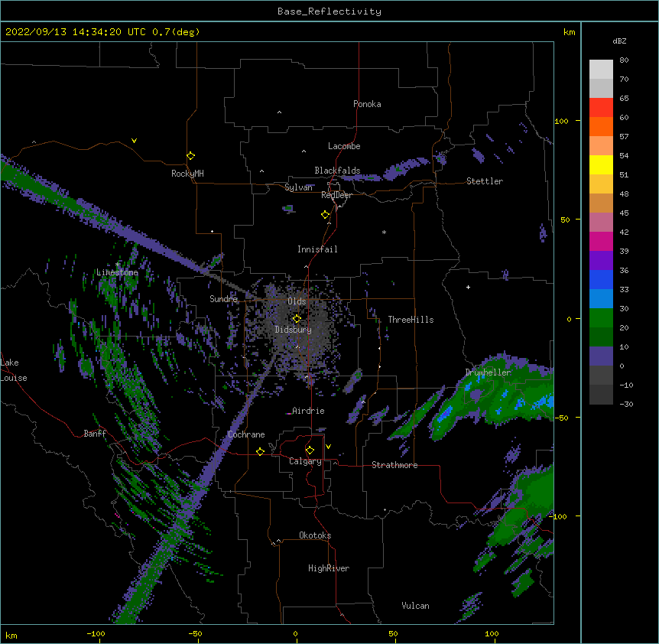The height and width of the screenshot is (644, 659).
Task: Click the yellow diamond marker south of RedDeer
Action: (325, 215)
